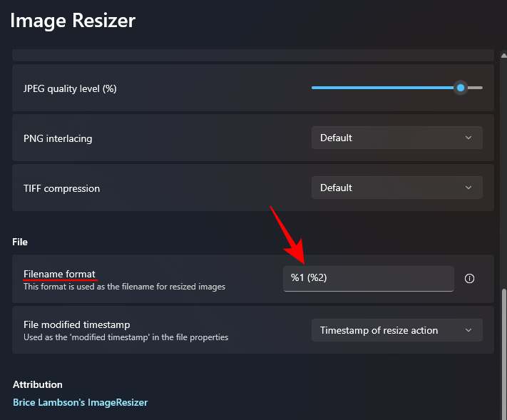Expand the TIFF compression dropdown
Viewport: 507px width, 420px height.
tap(396, 188)
